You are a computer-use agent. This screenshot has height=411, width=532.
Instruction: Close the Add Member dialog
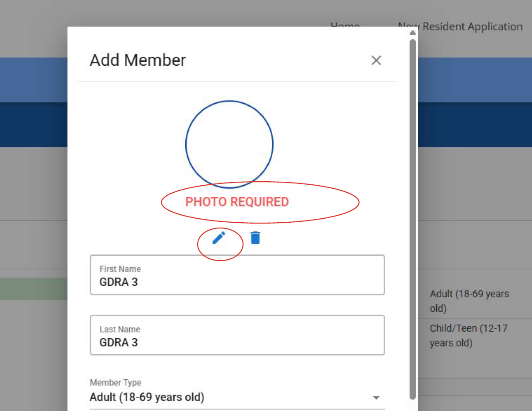tap(376, 60)
